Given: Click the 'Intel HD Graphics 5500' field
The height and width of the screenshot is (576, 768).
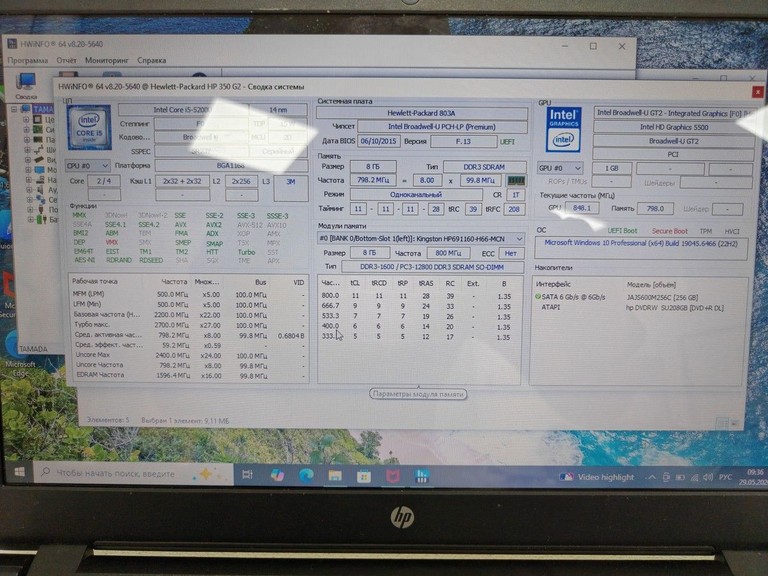Looking at the screenshot, I should click(x=673, y=127).
